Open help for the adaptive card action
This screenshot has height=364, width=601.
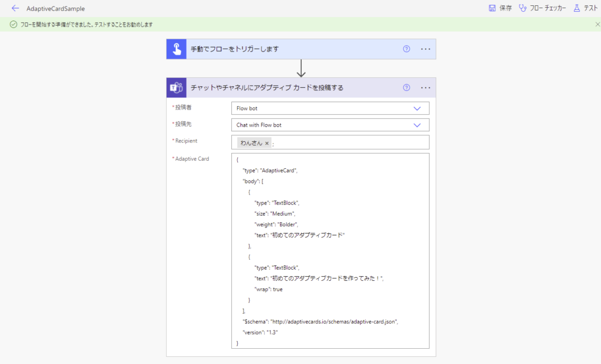[x=406, y=88]
